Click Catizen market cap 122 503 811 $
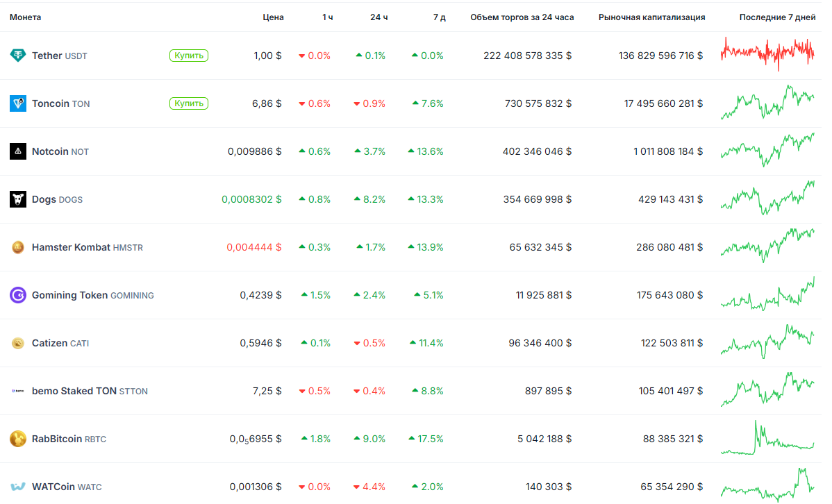 click(x=672, y=343)
